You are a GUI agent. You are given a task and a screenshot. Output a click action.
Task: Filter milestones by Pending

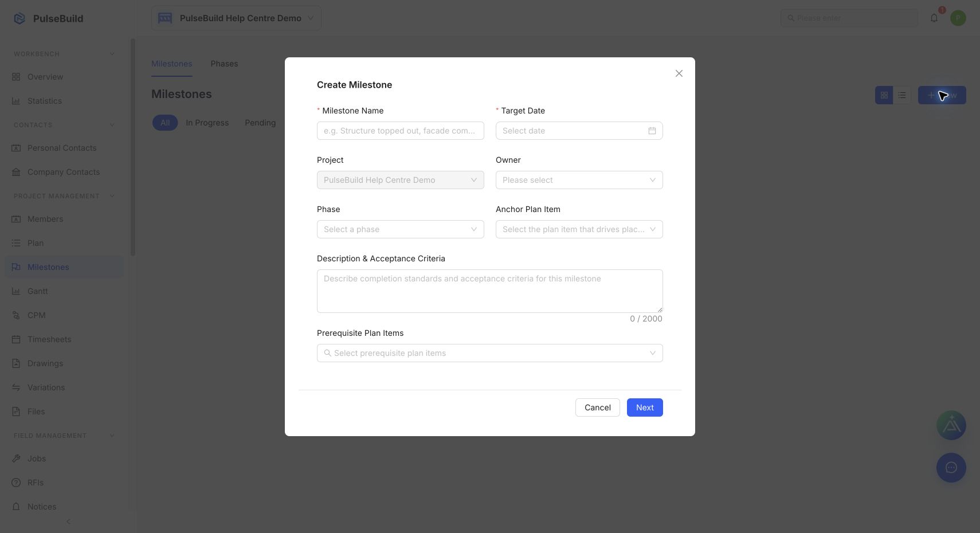260,123
